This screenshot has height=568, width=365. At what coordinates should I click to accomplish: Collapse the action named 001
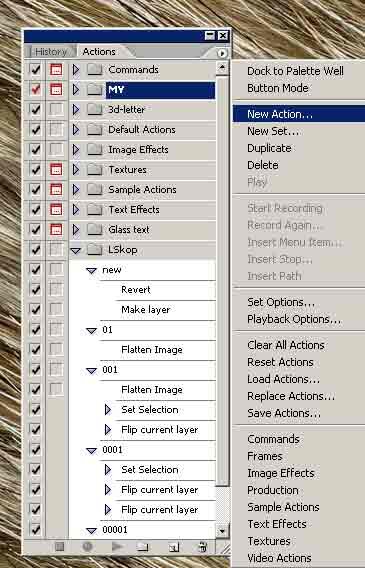(92, 371)
